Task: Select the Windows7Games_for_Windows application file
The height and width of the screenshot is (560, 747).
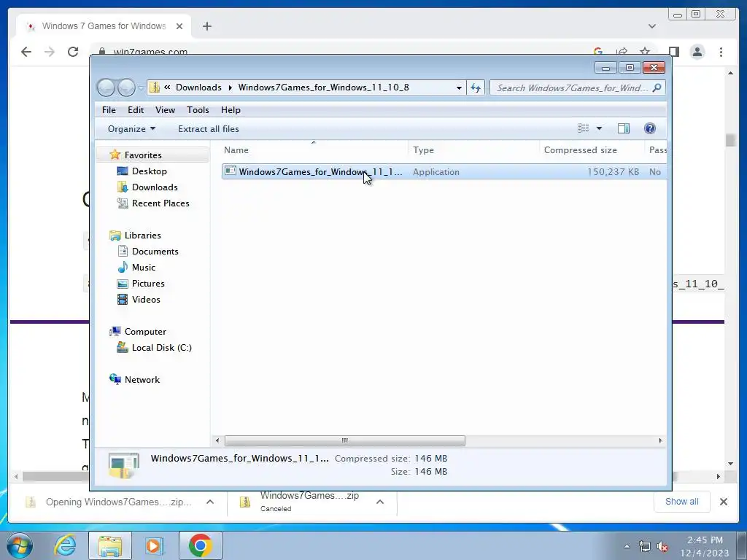Action: click(x=444, y=171)
